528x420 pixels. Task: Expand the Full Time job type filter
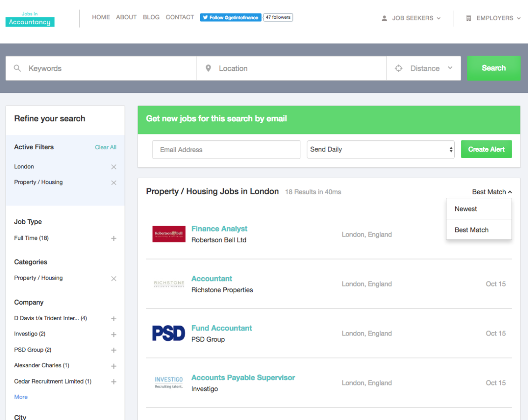coord(113,238)
